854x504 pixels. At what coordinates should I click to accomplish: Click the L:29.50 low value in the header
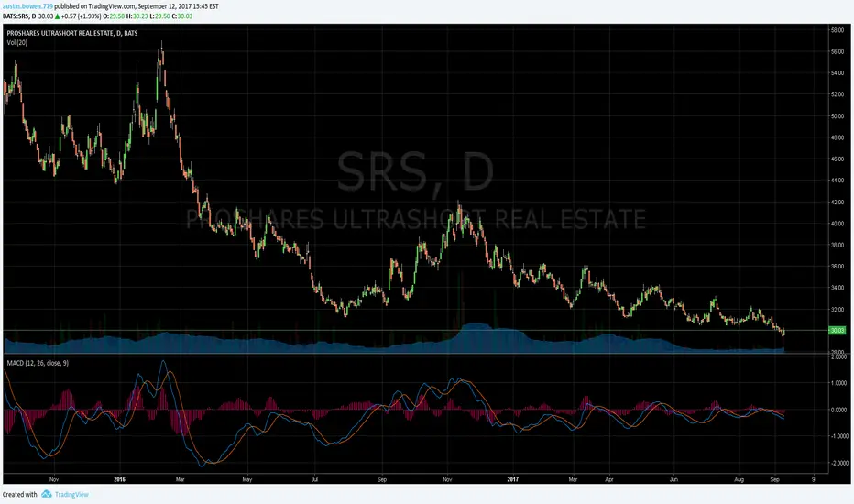pos(159,16)
